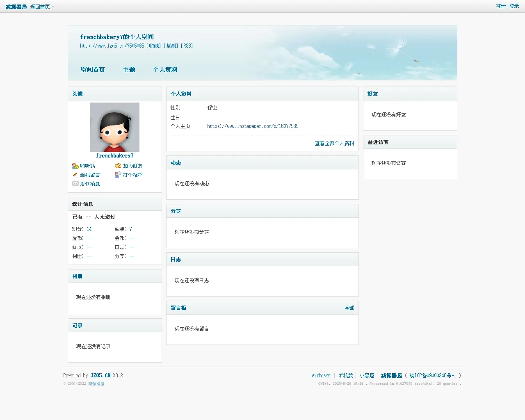This screenshot has width=525, height=420.
Task: Click the text 现在还没有动态
Action: [192, 184]
